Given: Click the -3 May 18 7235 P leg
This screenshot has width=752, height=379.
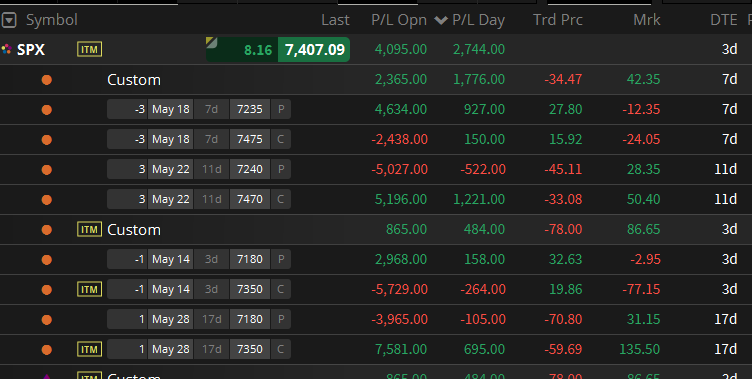Looking at the screenshot, I should (199, 109).
